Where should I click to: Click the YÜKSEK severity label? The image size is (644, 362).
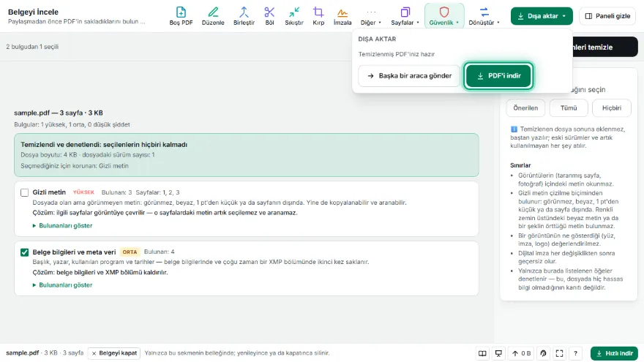[83, 192]
